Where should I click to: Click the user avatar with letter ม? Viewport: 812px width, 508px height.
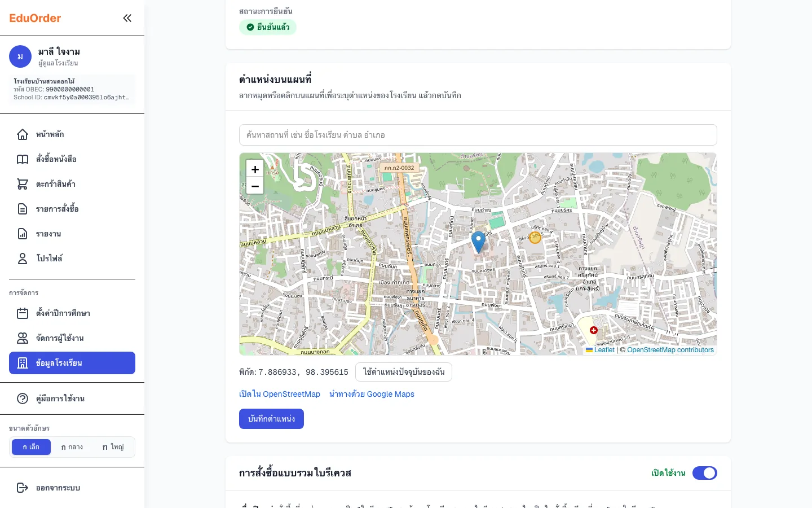[x=20, y=57]
